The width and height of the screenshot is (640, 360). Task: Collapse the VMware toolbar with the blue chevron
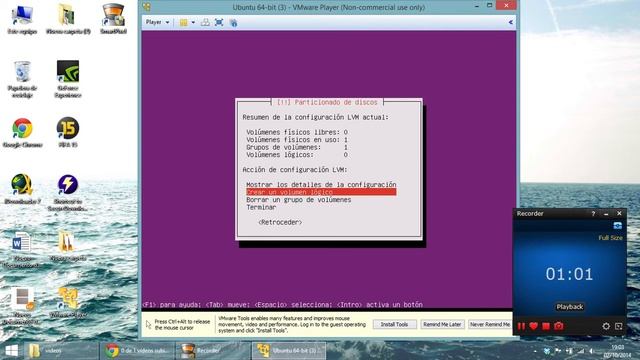pos(511,22)
